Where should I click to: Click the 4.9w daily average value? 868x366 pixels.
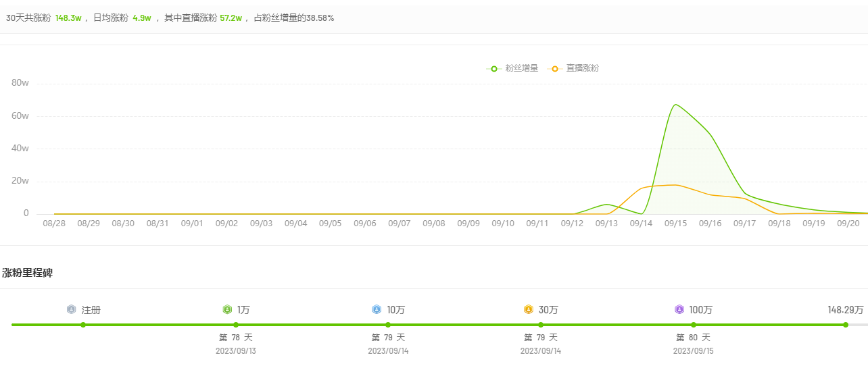[x=142, y=18]
